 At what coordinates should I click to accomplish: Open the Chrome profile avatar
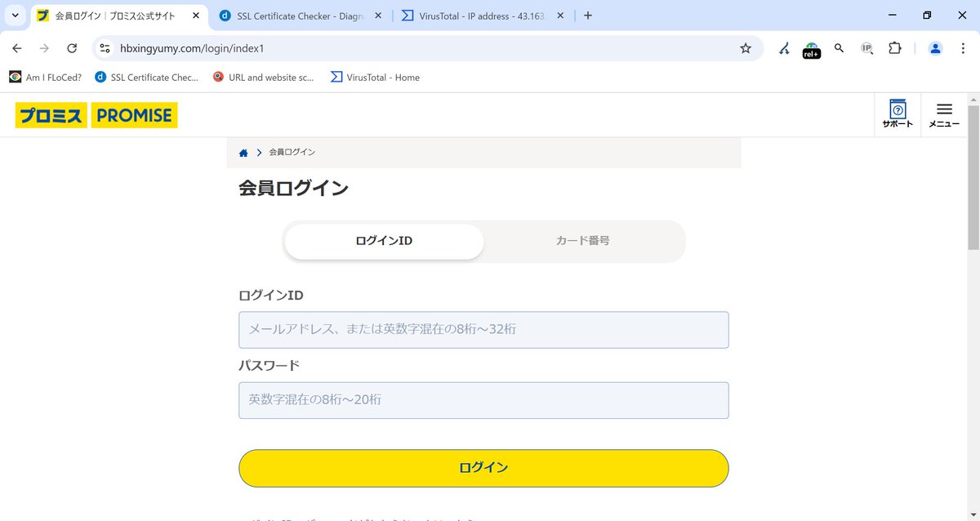936,48
